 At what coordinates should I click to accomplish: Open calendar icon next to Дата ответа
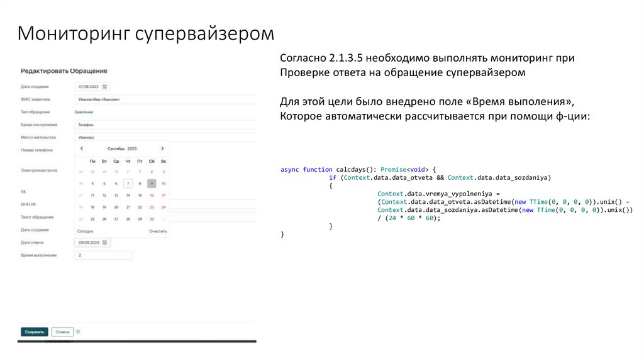pyautogui.click(x=105, y=242)
